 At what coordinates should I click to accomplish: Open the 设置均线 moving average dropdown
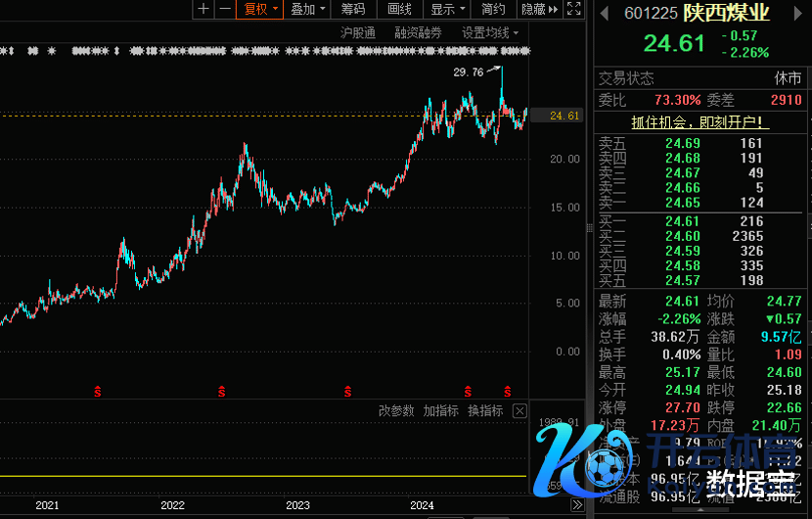click(x=489, y=32)
